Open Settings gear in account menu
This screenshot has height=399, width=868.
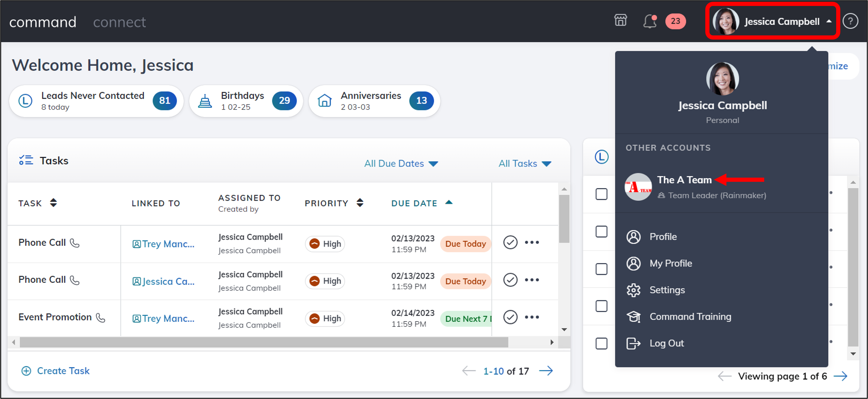(x=634, y=290)
